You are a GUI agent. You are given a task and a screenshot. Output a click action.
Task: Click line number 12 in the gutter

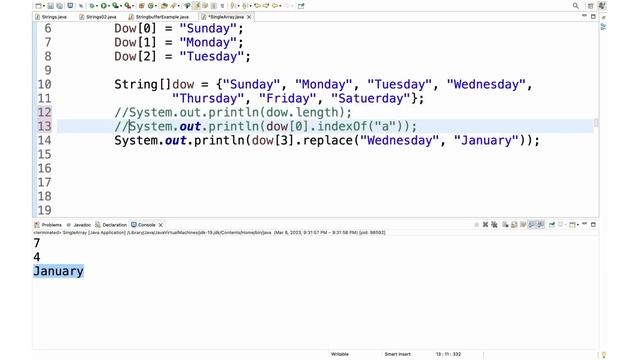pos(44,112)
